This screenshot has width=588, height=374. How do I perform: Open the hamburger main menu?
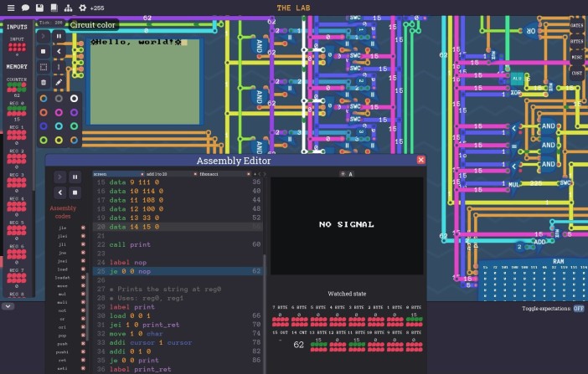point(11,8)
